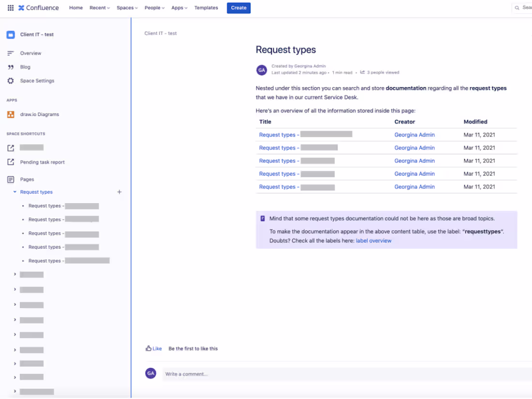Open the Spaces dropdown menu
This screenshot has width=532, height=399.
coord(126,8)
